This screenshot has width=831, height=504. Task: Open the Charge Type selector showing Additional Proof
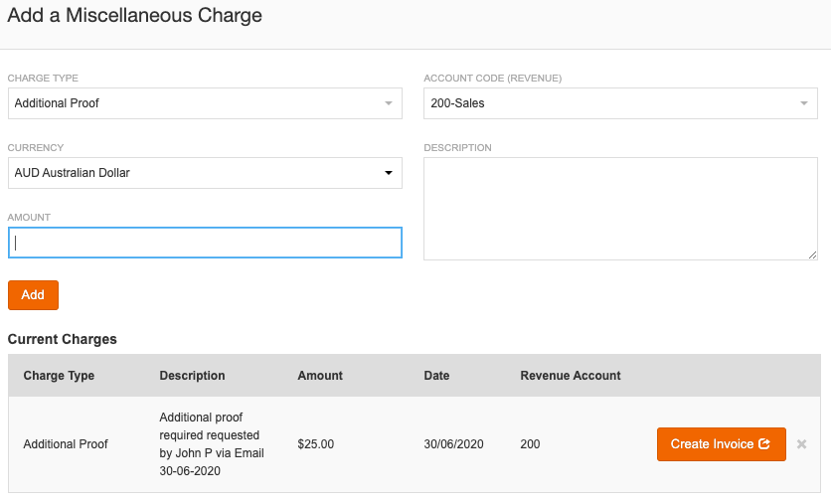click(199, 103)
